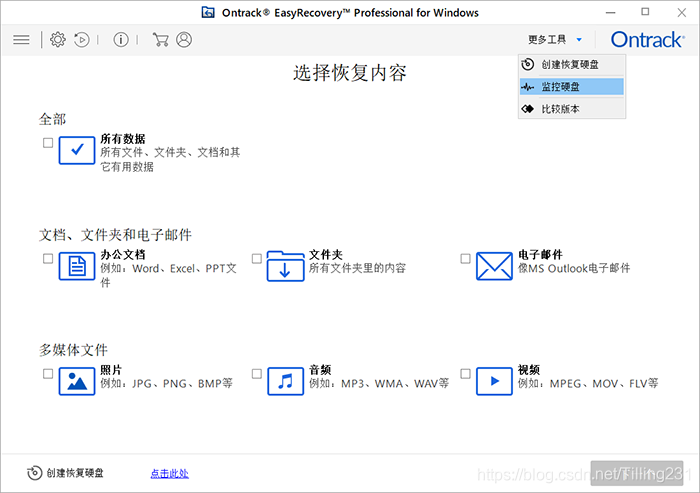
Task: Click the bottom 创建恢复硬盘 label
Action: (75, 473)
